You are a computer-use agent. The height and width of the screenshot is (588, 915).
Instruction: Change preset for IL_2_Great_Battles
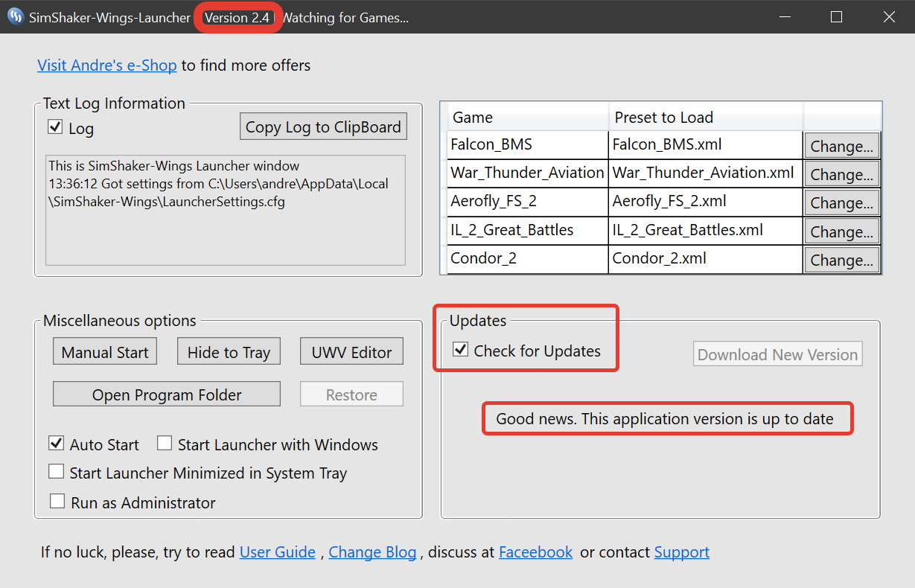click(842, 231)
